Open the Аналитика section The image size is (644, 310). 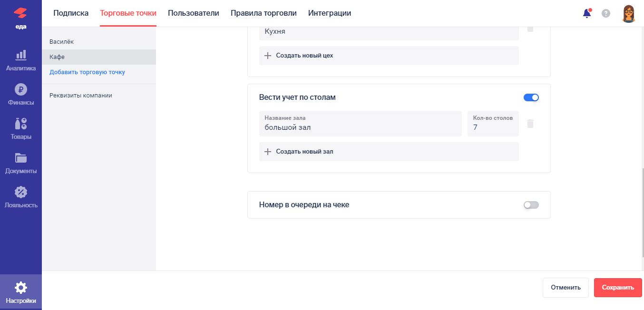(x=21, y=60)
